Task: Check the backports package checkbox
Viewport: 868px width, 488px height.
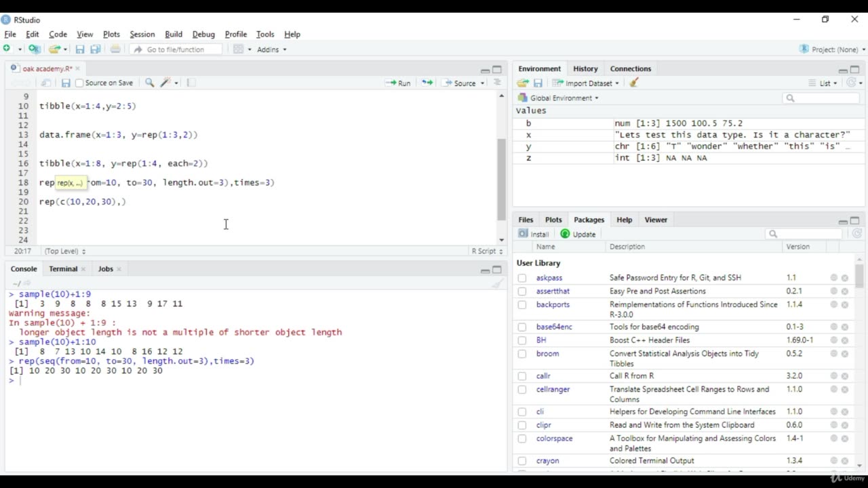Action: click(x=522, y=305)
